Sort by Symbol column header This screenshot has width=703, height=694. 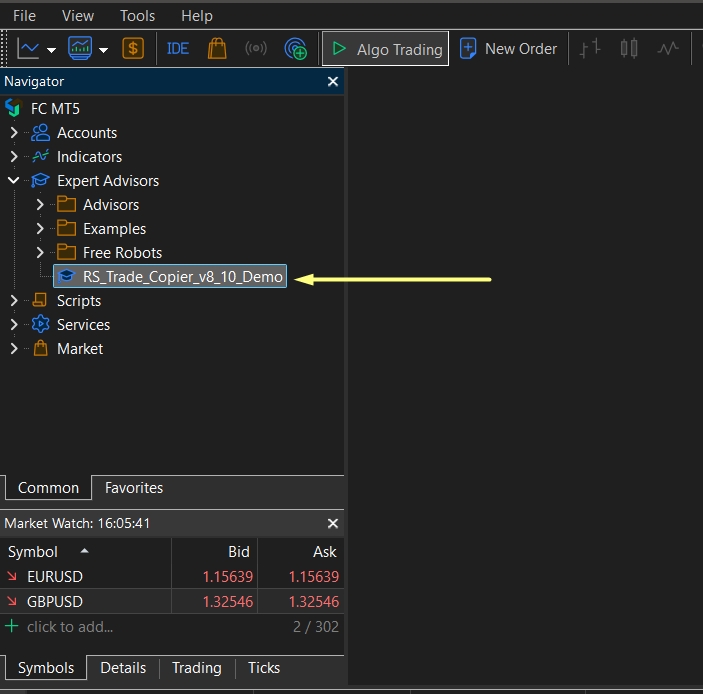click(85, 551)
